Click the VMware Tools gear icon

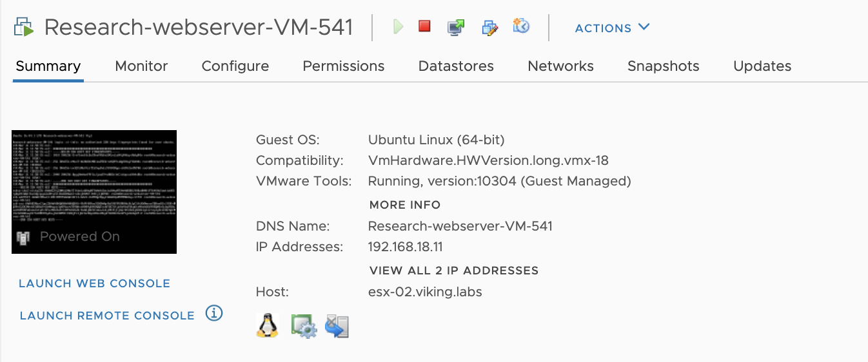[x=304, y=326]
